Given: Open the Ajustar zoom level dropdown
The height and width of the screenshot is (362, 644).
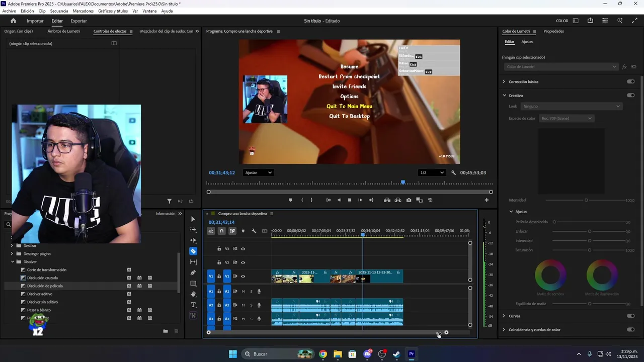Looking at the screenshot, I should click(x=259, y=172).
